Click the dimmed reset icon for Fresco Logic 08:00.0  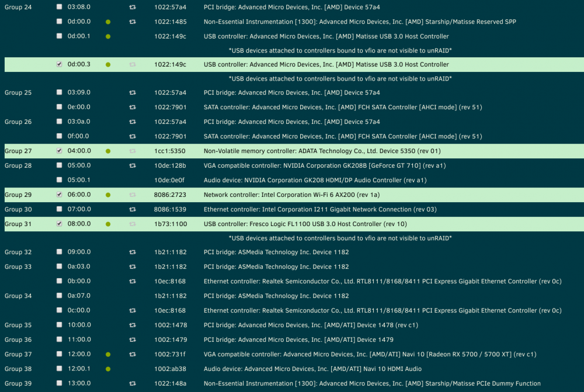132,224
